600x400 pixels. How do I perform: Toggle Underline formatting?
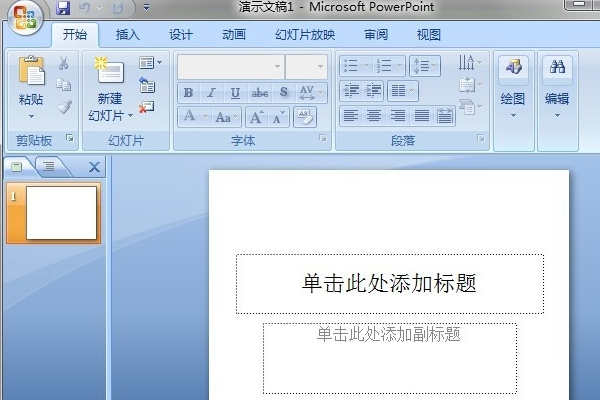(235, 93)
